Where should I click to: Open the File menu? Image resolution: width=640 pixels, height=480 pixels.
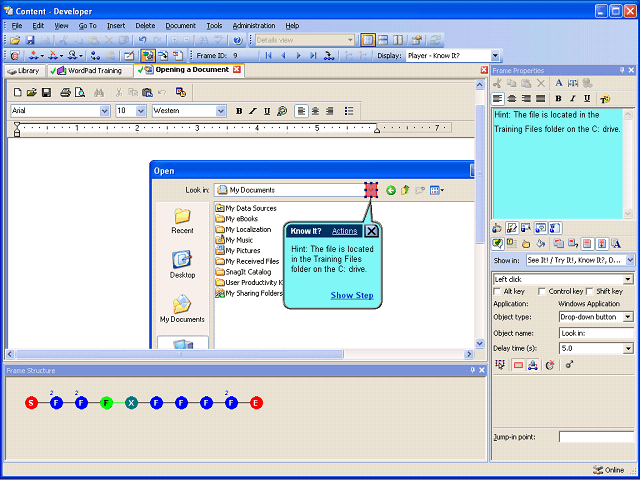(x=17, y=26)
